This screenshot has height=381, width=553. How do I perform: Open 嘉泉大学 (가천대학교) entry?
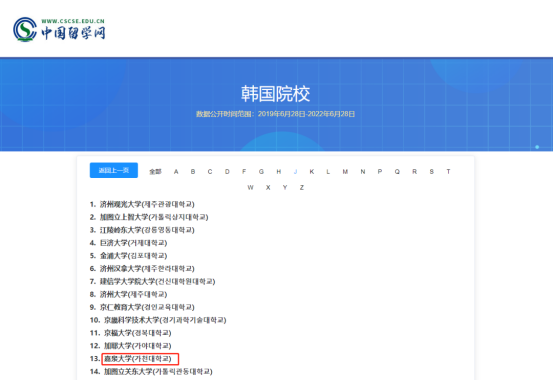138,359
